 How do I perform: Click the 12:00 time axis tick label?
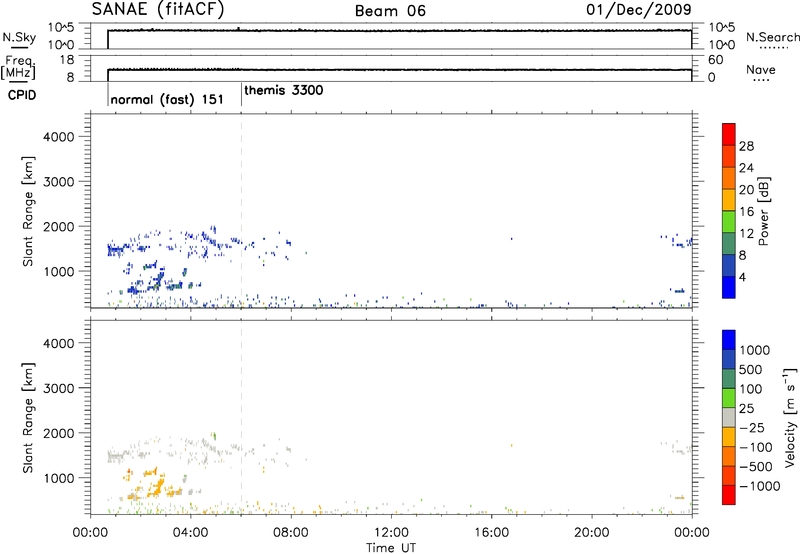pyautogui.click(x=391, y=533)
